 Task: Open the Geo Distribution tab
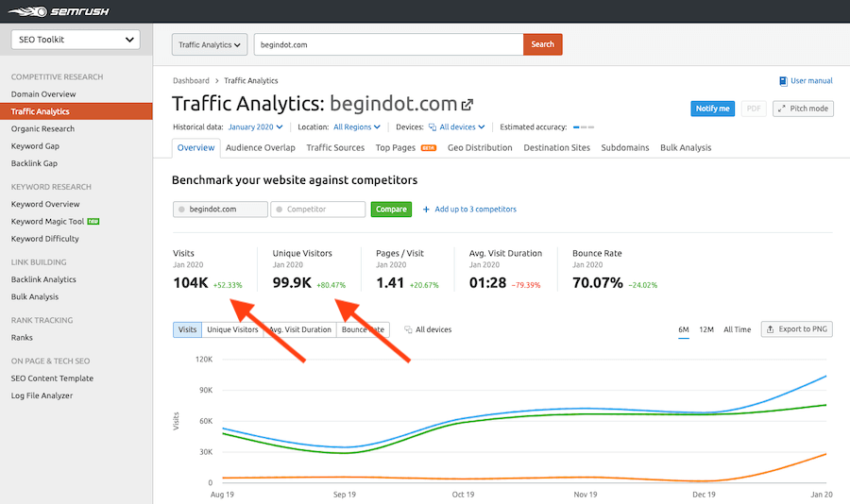480,148
